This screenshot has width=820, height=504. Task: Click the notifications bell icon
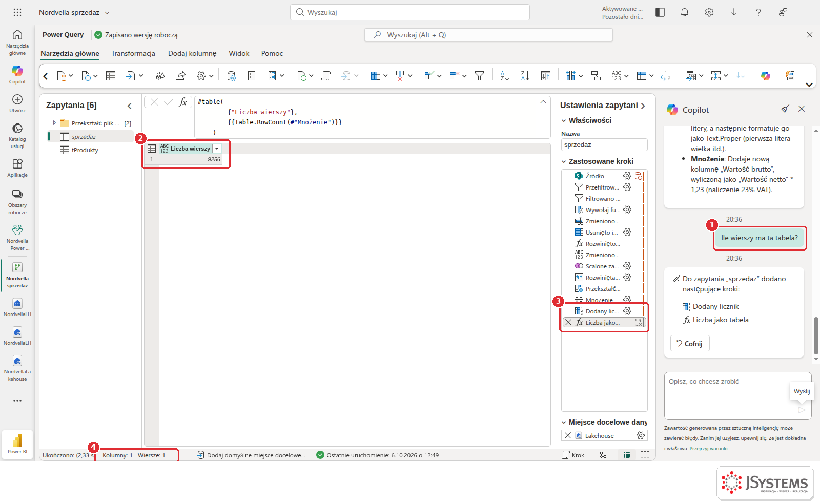[x=685, y=12]
